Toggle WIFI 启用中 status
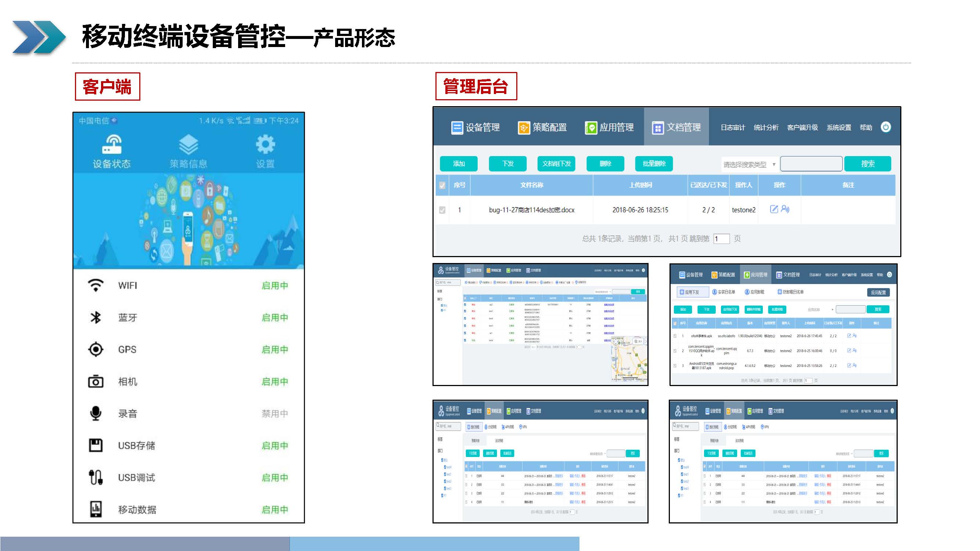980x551 pixels. [275, 285]
